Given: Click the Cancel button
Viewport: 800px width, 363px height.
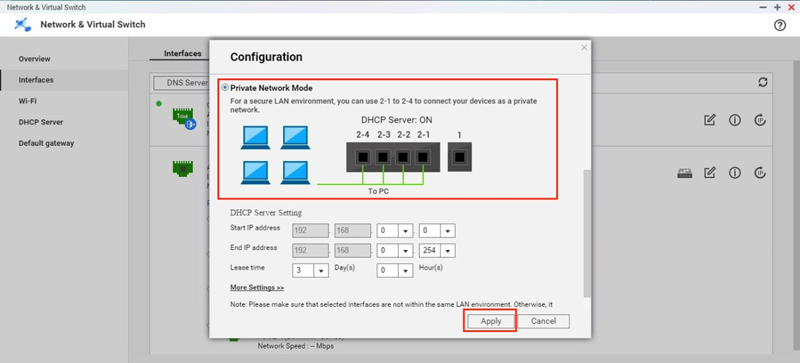Looking at the screenshot, I should (x=543, y=321).
